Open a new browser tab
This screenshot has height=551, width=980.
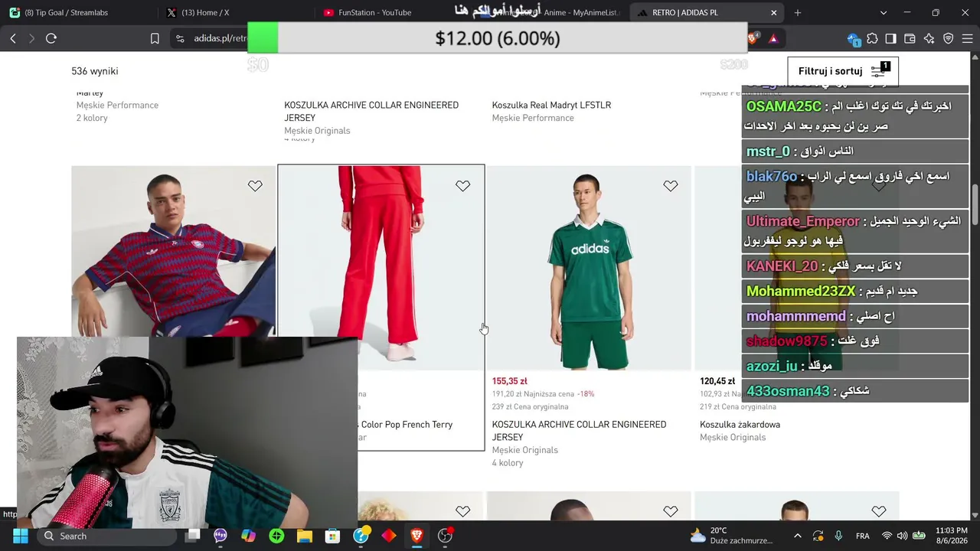[x=798, y=12]
